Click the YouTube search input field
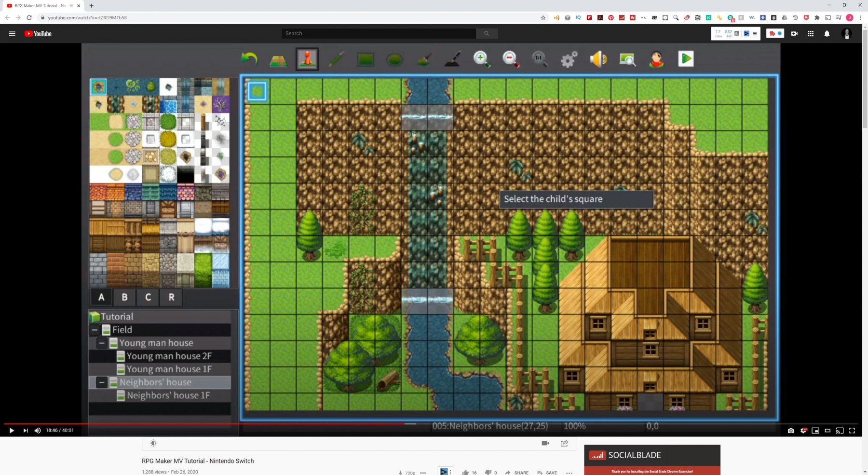 pos(379,33)
